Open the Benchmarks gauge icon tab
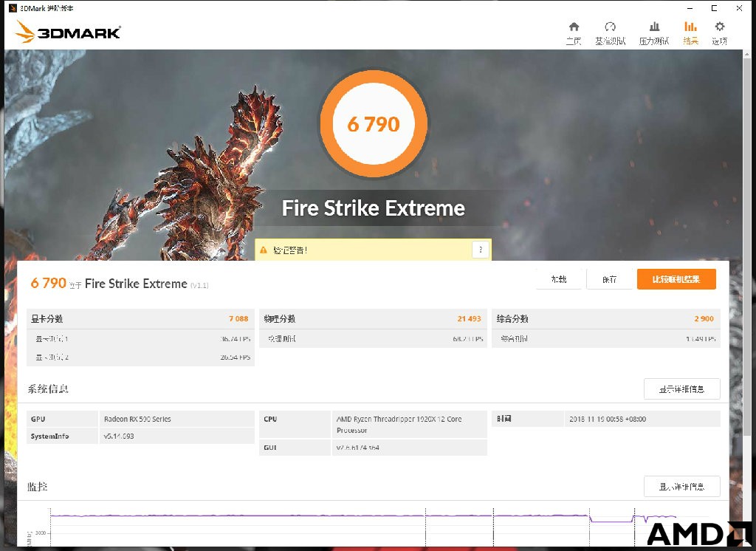Viewport: 756px width, 551px height. [x=610, y=32]
